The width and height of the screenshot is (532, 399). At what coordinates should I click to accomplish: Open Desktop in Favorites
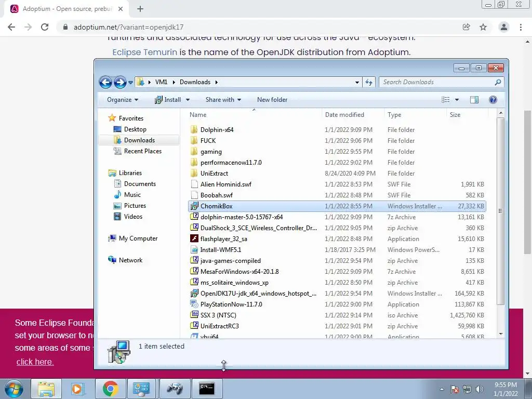pos(135,129)
